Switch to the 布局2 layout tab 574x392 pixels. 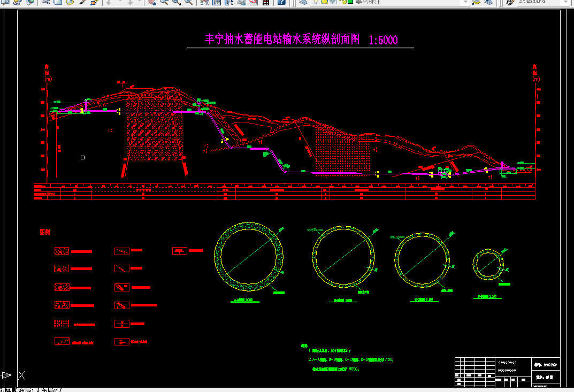click(49, 390)
